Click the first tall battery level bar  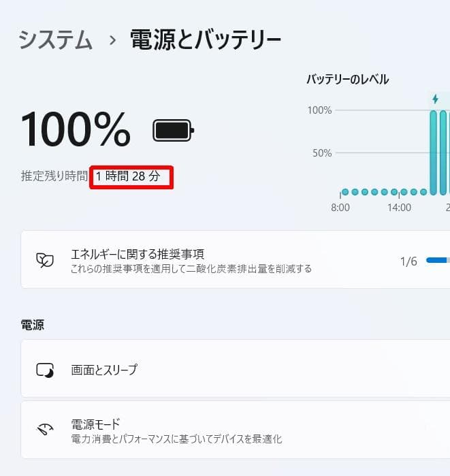(x=433, y=153)
